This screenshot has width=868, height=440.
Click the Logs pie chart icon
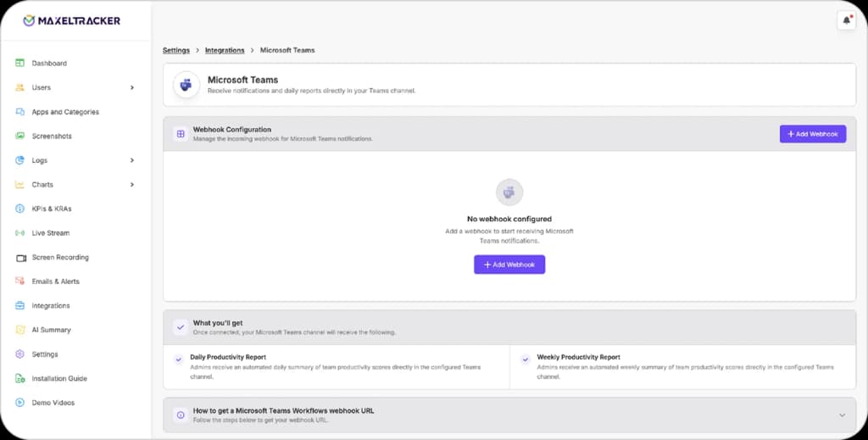pyautogui.click(x=20, y=160)
